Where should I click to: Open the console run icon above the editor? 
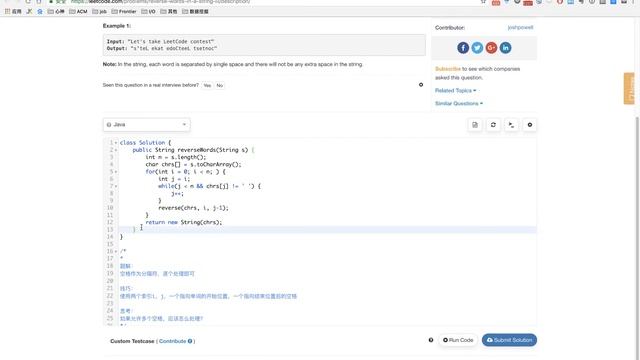point(511,125)
